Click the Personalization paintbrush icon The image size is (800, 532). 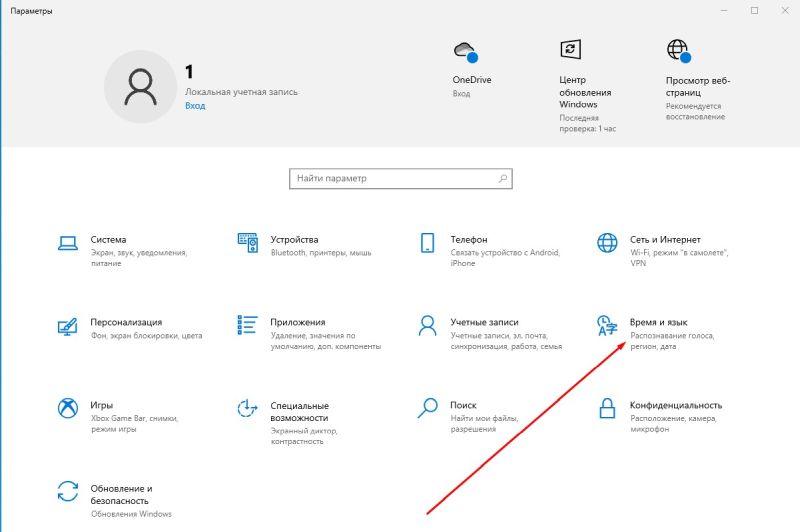(x=68, y=326)
